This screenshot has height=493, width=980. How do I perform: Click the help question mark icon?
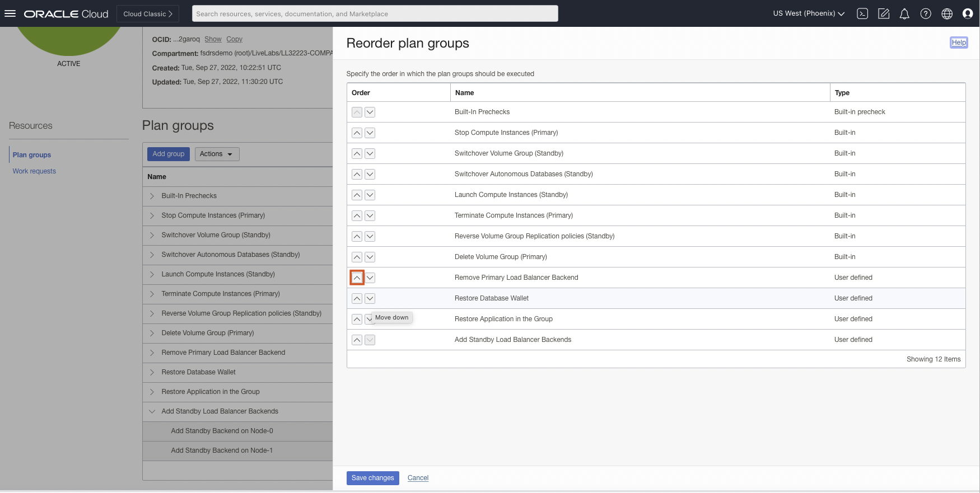(926, 14)
